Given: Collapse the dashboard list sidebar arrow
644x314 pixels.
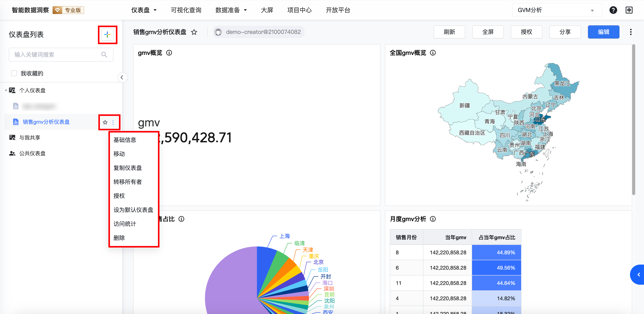Looking at the screenshot, I should point(122,77).
